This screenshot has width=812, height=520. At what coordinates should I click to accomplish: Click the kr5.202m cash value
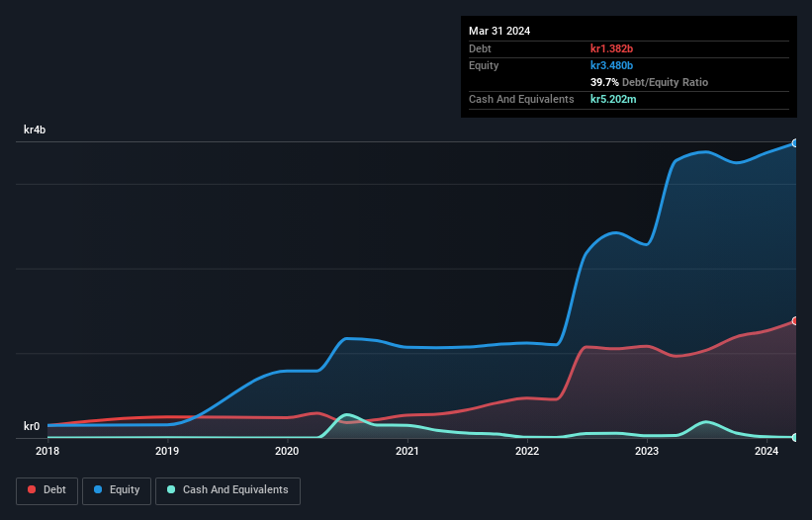click(613, 99)
